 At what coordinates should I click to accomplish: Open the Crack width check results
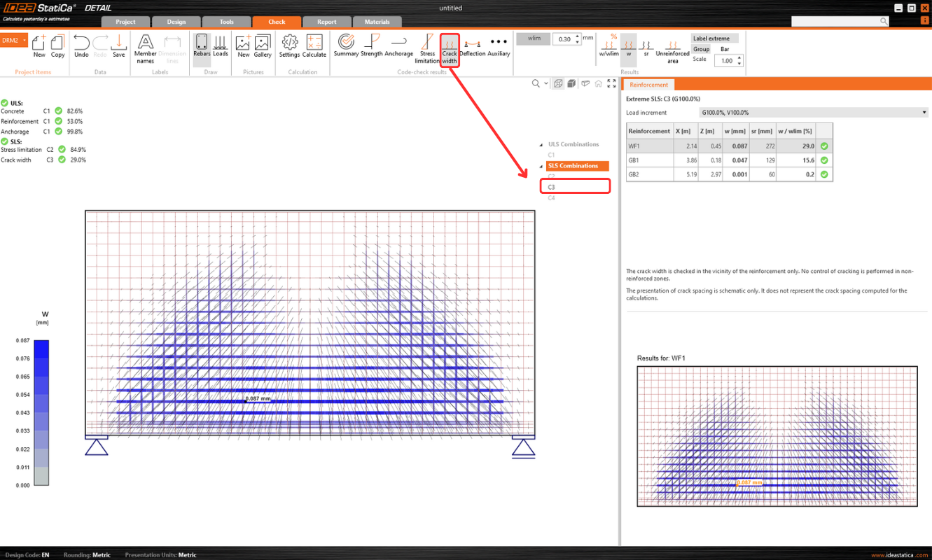449,49
